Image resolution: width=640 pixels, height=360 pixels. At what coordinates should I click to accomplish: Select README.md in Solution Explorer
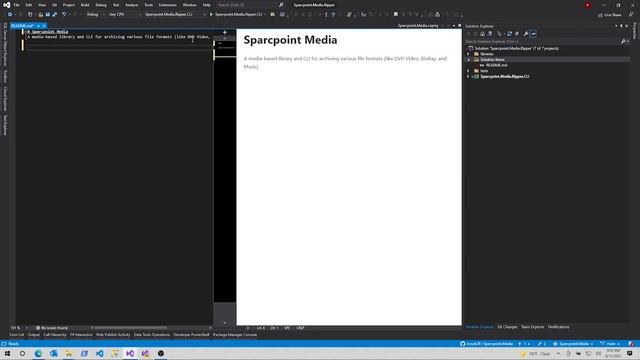coord(496,65)
